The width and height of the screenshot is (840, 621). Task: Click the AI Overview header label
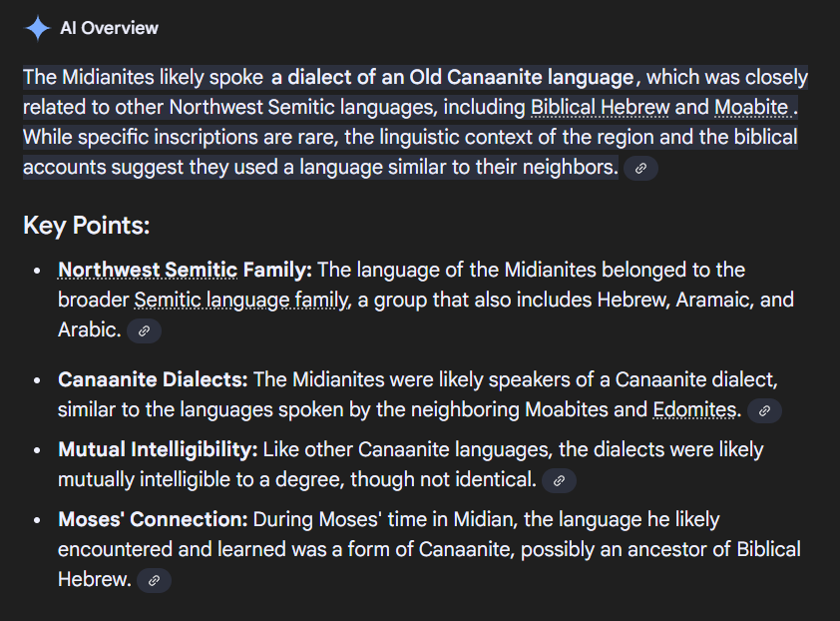[109, 28]
